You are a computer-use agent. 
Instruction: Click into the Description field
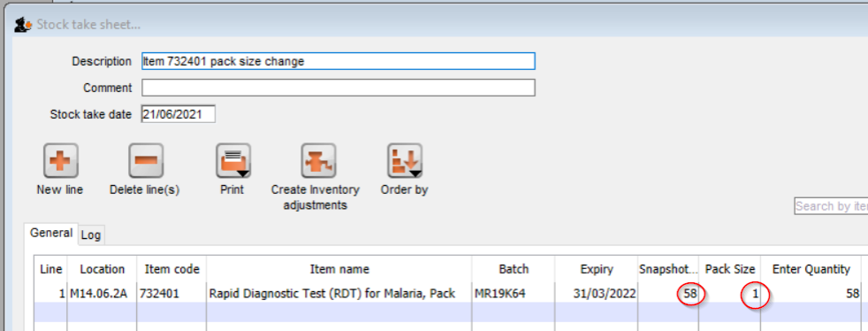click(339, 61)
